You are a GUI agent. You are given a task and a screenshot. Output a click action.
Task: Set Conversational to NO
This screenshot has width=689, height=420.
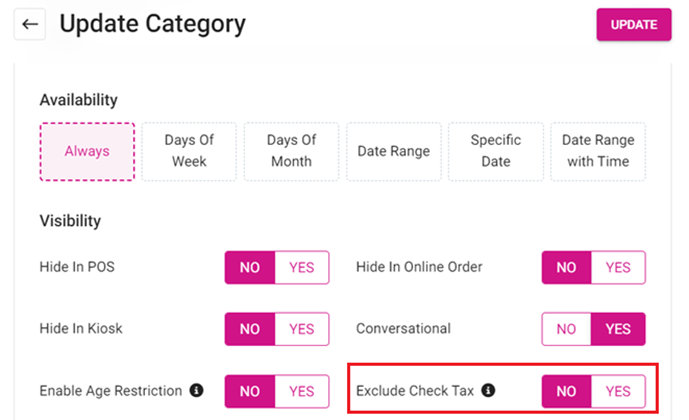point(567,329)
